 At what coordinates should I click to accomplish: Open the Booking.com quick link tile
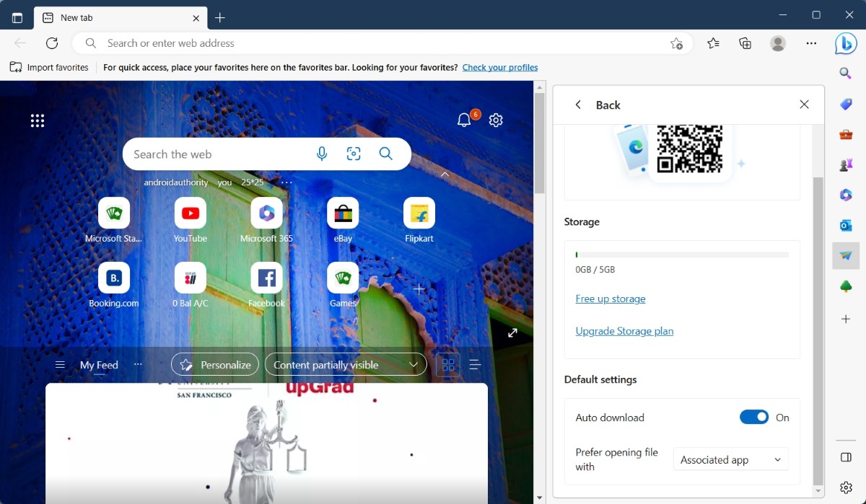pos(114,285)
